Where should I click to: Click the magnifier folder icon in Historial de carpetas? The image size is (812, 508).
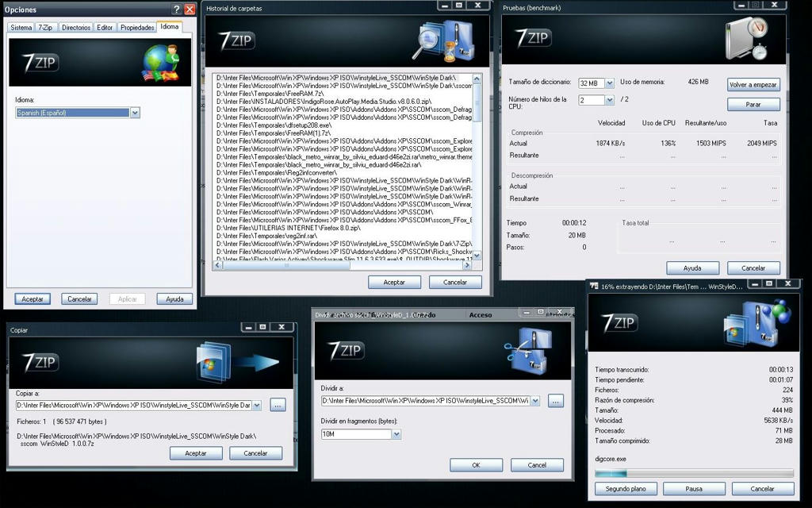pyautogui.click(x=442, y=40)
